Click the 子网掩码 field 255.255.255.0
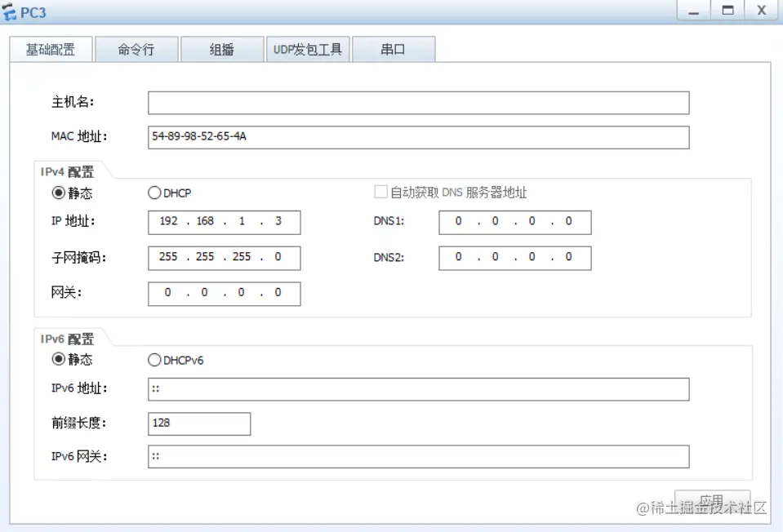 pos(225,258)
